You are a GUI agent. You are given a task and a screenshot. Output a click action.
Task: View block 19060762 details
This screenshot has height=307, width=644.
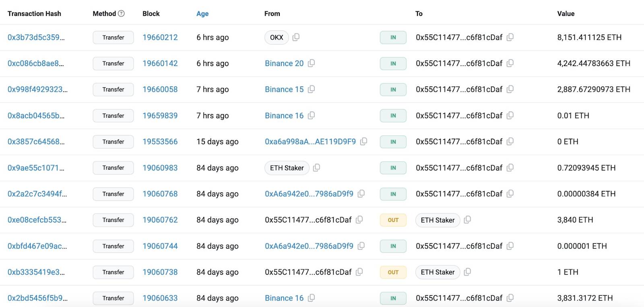point(160,220)
